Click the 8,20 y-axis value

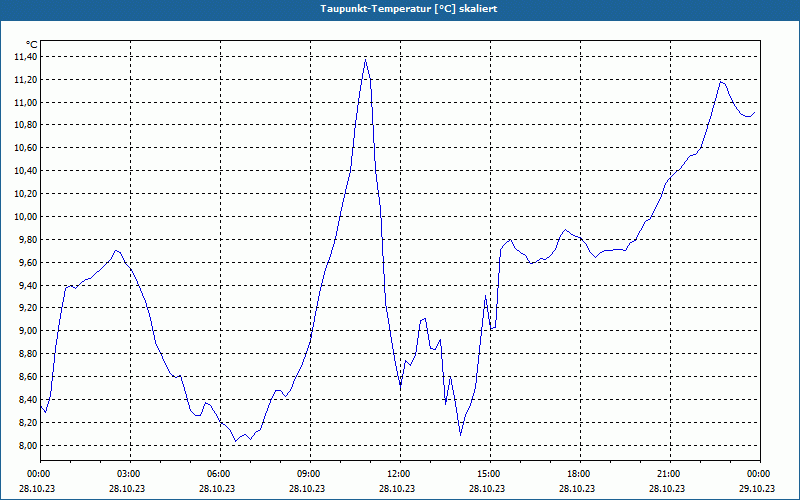(28, 423)
